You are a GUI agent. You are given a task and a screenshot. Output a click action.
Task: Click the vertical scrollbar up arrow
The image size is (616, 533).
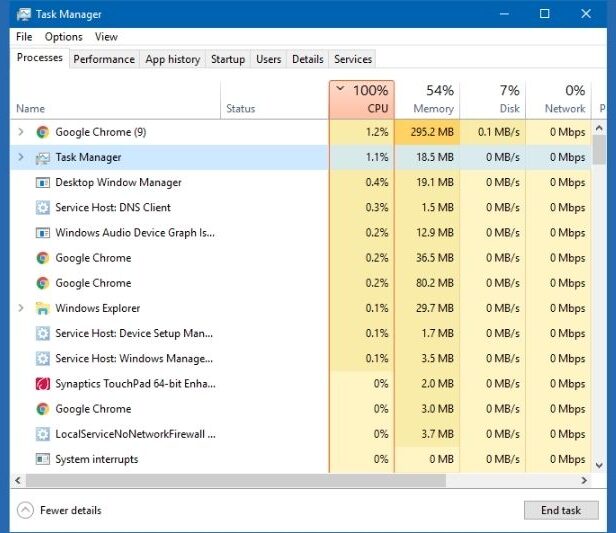599,128
